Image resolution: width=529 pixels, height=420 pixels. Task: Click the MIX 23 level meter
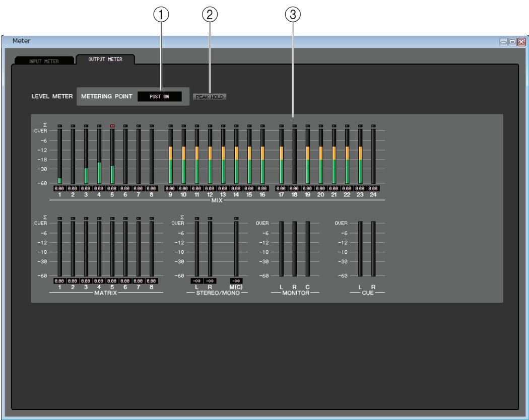point(360,156)
